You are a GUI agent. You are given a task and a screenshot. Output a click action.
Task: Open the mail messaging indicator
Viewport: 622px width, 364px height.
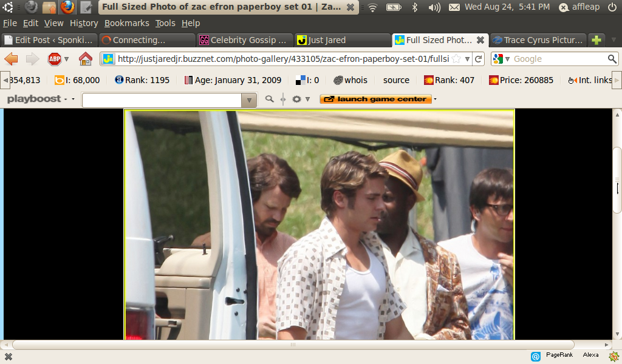(454, 7)
